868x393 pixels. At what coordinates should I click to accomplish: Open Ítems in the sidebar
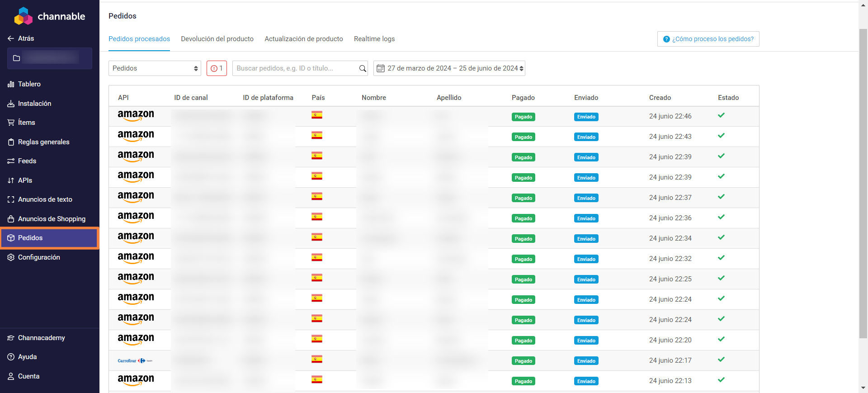click(x=21, y=123)
